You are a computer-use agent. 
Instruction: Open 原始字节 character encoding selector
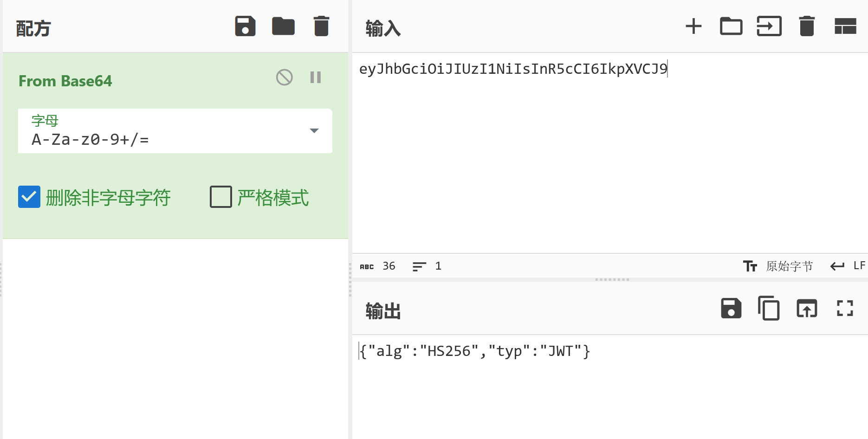pyautogui.click(x=778, y=266)
